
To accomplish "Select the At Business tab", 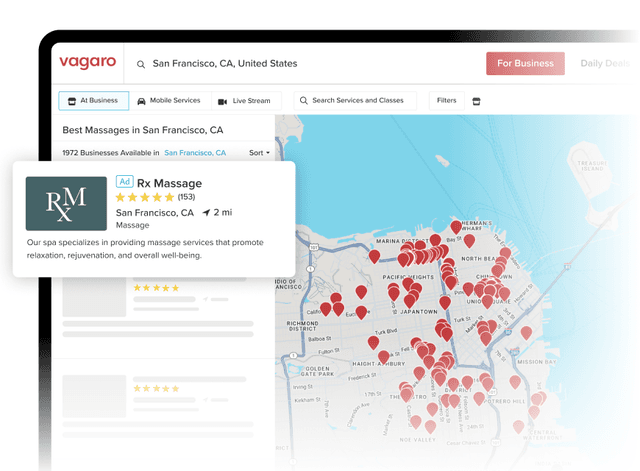I will pyautogui.click(x=94, y=101).
